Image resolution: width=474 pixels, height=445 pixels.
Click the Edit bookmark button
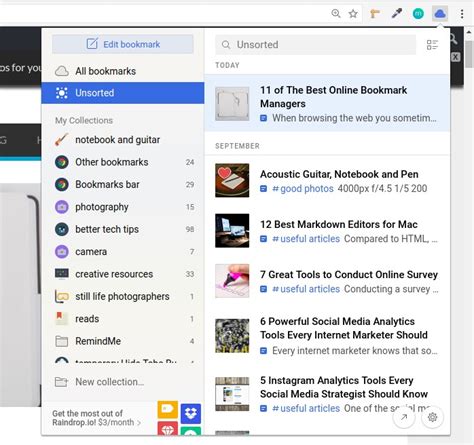pyautogui.click(x=123, y=44)
